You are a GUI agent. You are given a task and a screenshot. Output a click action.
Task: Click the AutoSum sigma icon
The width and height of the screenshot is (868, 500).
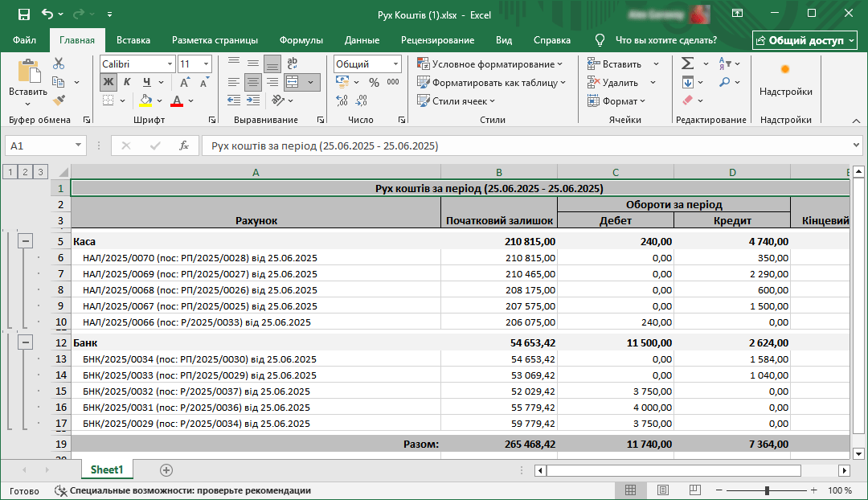687,64
